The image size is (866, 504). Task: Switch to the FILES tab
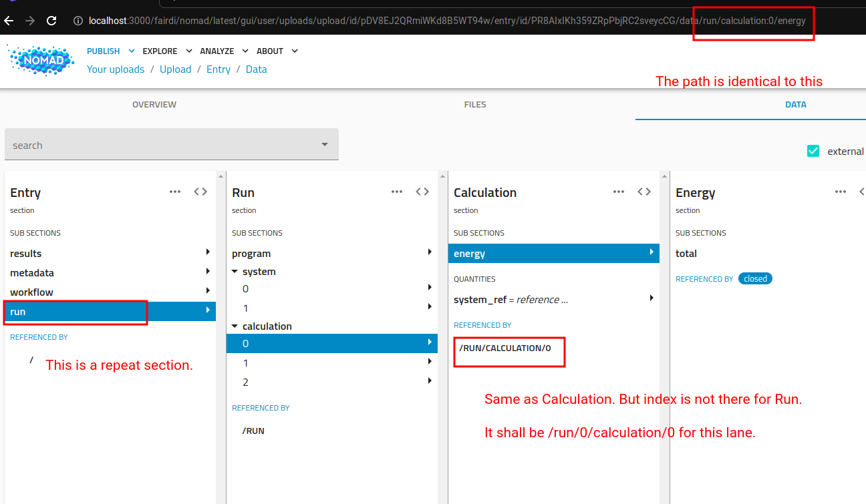pos(475,105)
